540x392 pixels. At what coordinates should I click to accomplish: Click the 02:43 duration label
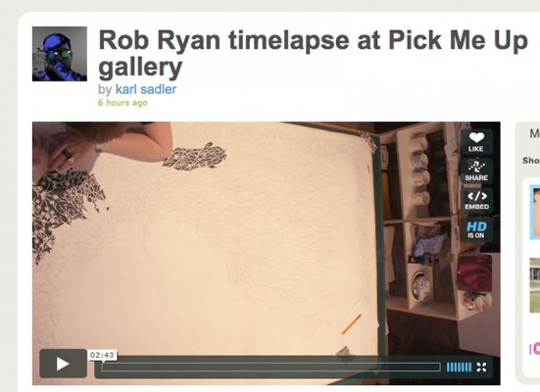[x=102, y=355]
